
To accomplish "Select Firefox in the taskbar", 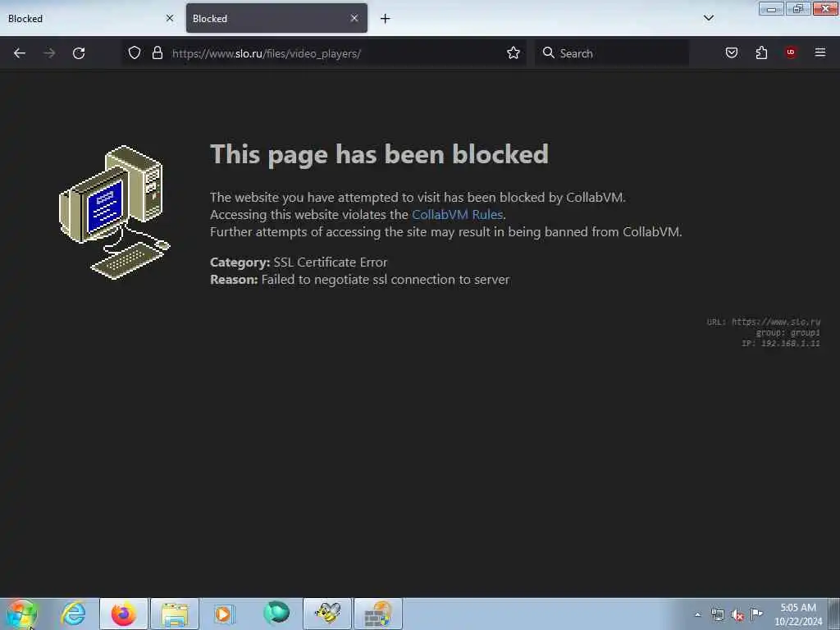I will (124, 614).
